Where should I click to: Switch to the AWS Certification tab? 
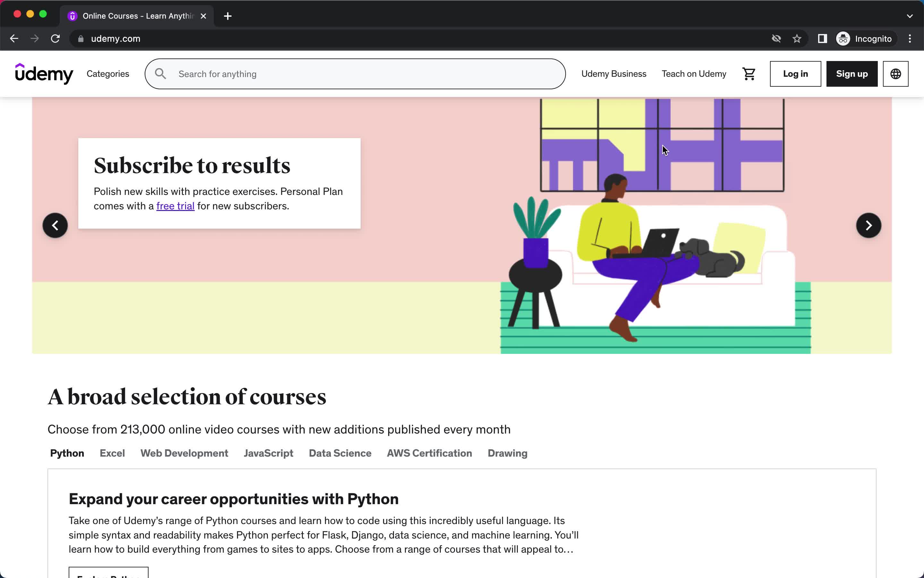click(430, 453)
